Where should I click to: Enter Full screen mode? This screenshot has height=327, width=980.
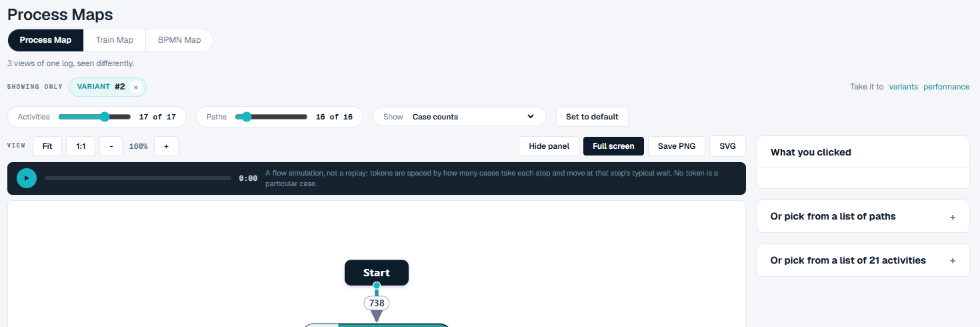pos(613,146)
